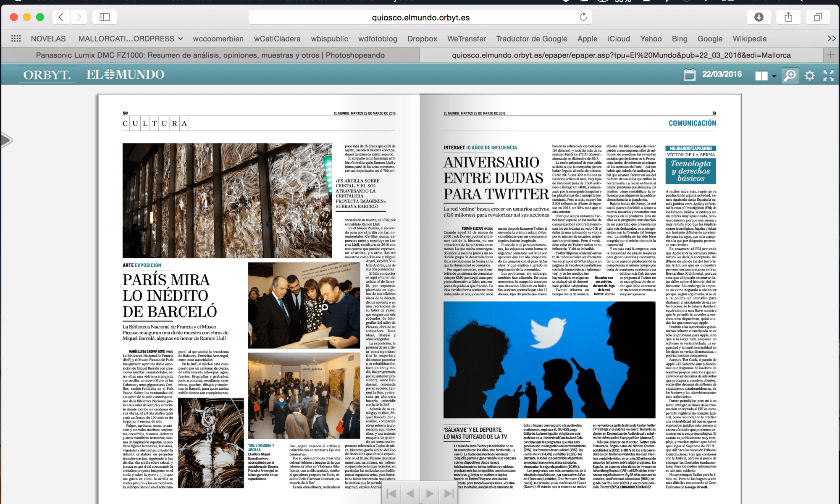Screen dimensions: 840x504
Task: Click the quiosco.elmundo.orbyt.es address field
Action: pos(420,17)
